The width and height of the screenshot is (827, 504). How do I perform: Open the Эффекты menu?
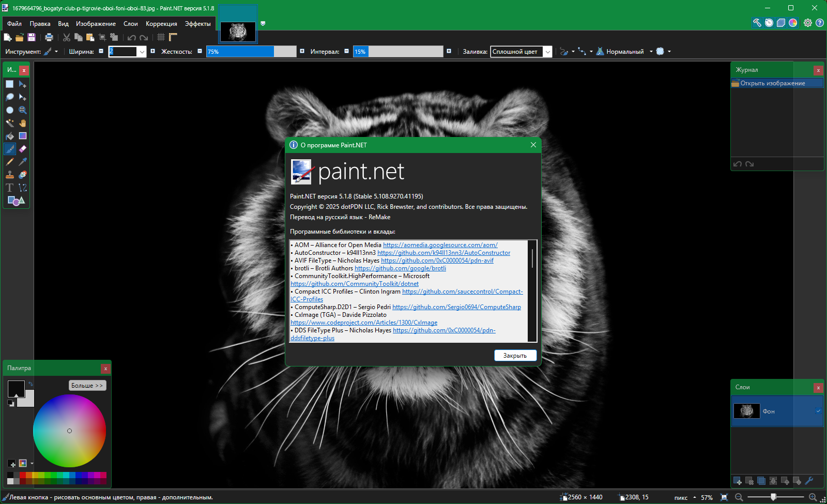197,24
